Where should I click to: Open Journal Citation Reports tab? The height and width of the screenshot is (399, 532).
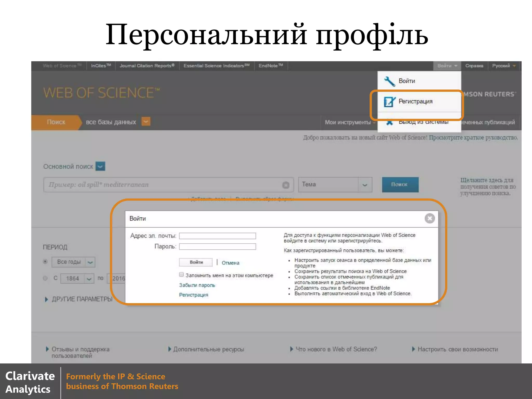click(147, 66)
